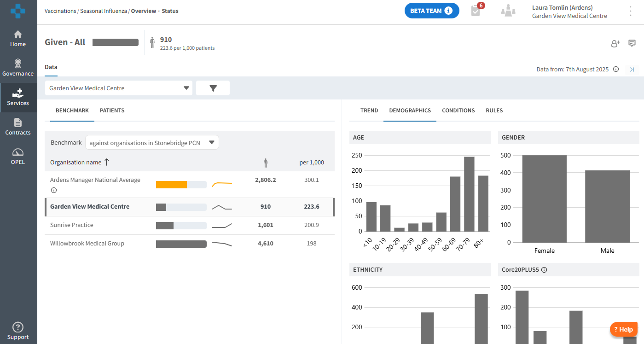Click the info icon under Ardens Manager National Average
This screenshot has width=644, height=344.
pos(53,190)
